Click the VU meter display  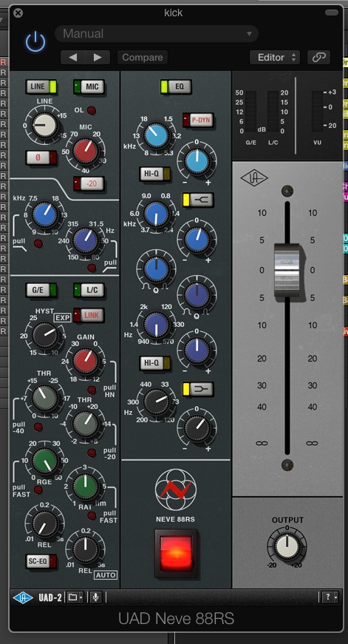pos(317,112)
